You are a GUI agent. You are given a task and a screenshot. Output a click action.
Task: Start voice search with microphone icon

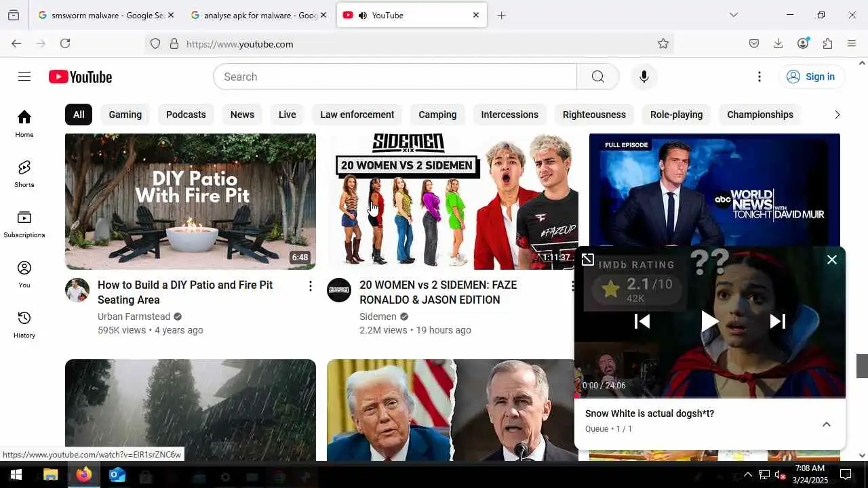click(644, 77)
